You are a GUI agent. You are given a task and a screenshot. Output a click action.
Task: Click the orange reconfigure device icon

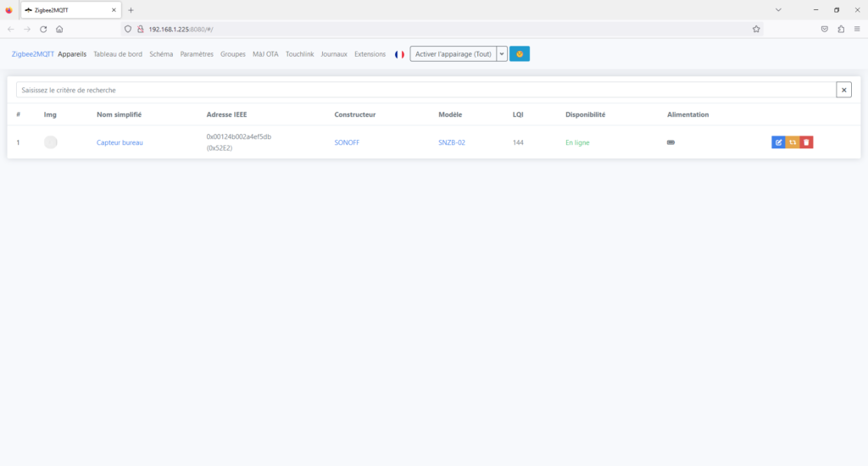click(x=792, y=142)
